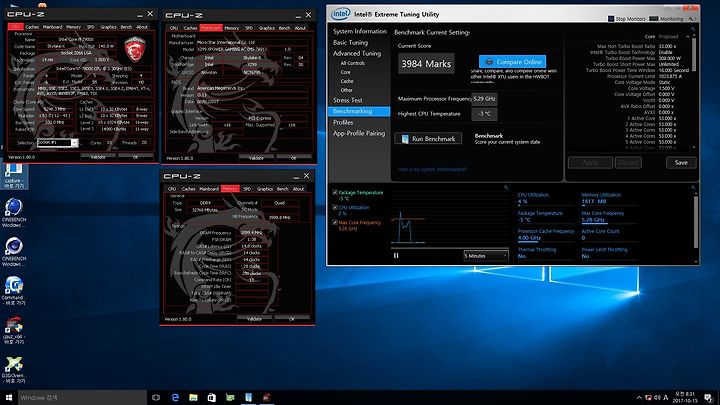Click Save in the tuning settings panel
Viewport: 720px width, 405px height.
(681, 163)
